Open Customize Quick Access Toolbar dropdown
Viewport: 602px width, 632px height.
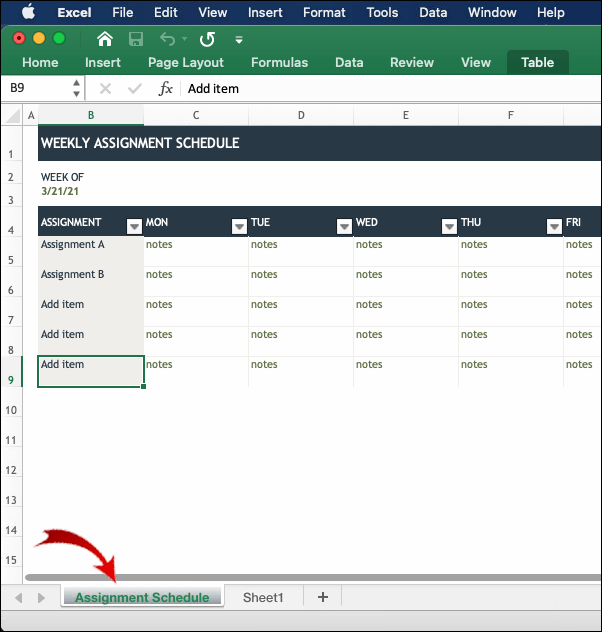coord(239,40)
